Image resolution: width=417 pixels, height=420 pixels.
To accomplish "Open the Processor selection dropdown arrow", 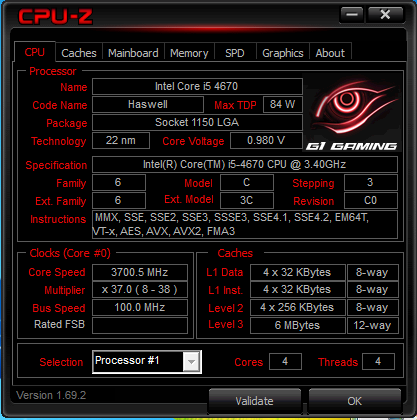I will [x=191, y=362].
